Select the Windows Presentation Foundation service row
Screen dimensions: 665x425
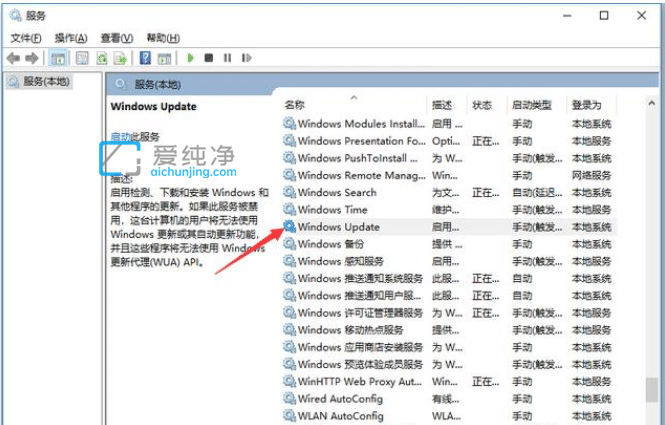coord(448,141)
